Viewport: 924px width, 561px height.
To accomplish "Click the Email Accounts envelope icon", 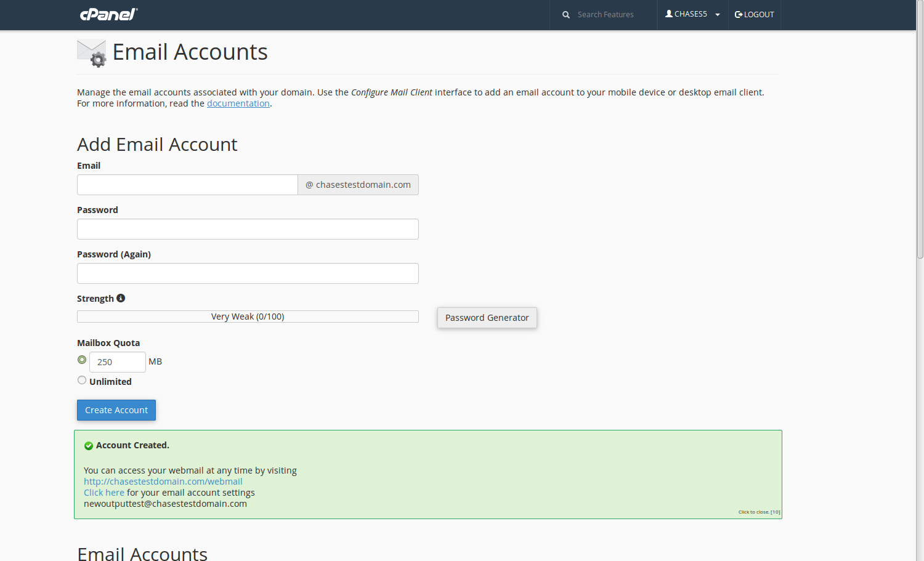I will click(x=92, y=53).
